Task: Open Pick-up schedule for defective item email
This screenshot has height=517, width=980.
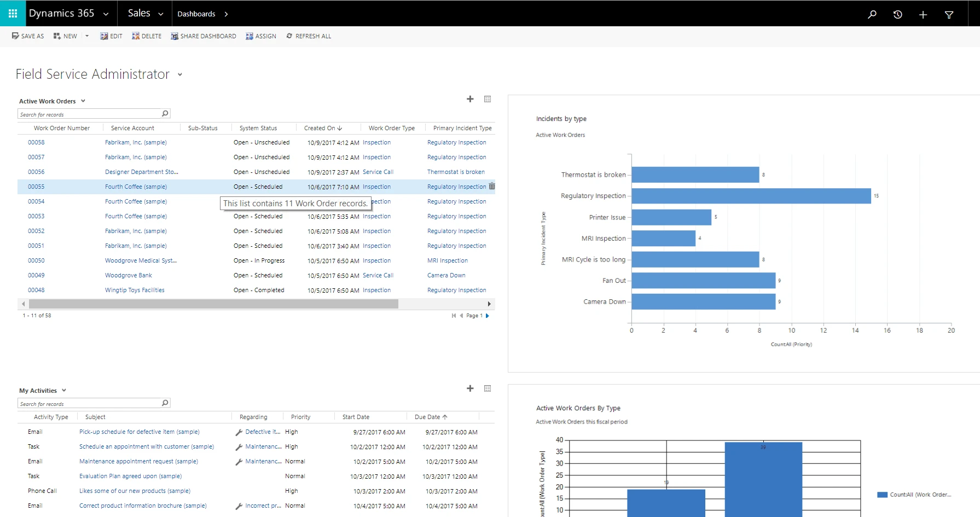Action: coord(140,432)
